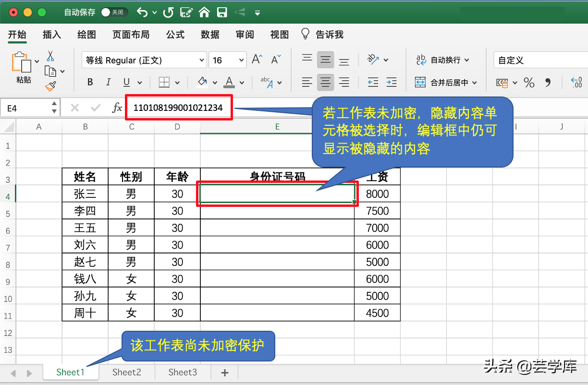Click the Redo icon
Screen dimensions: 588x385
168,12
